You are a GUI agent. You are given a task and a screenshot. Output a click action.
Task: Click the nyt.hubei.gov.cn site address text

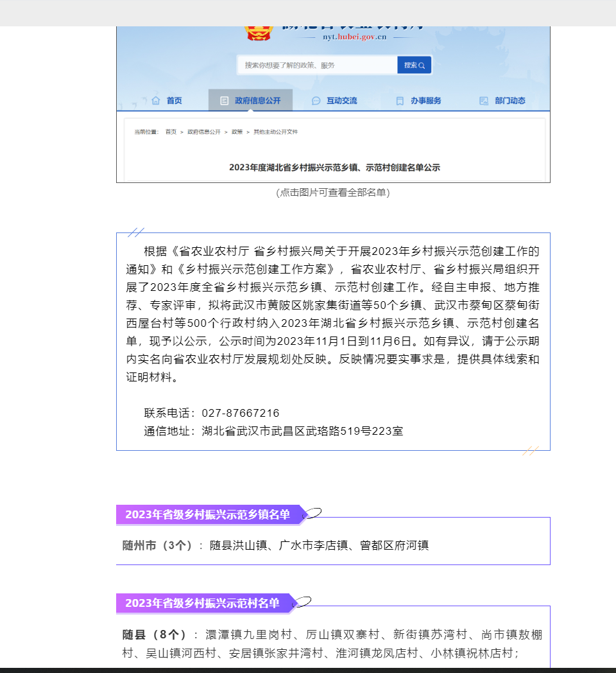355,37
